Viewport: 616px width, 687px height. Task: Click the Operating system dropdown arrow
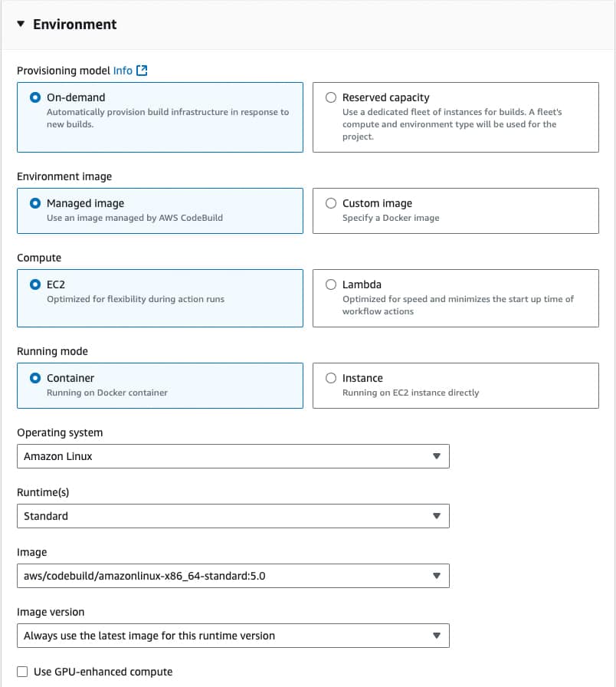(x=436, y=456)
